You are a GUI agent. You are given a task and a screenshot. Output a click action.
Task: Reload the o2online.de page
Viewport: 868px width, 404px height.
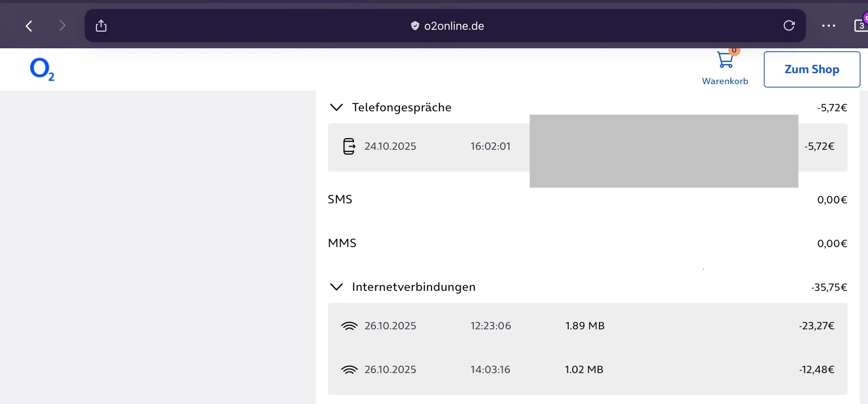(789, 26)
